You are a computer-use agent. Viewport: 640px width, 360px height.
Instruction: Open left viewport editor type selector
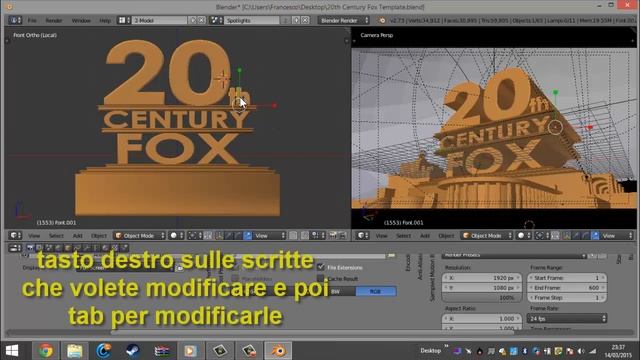click(x=15, y=236)
